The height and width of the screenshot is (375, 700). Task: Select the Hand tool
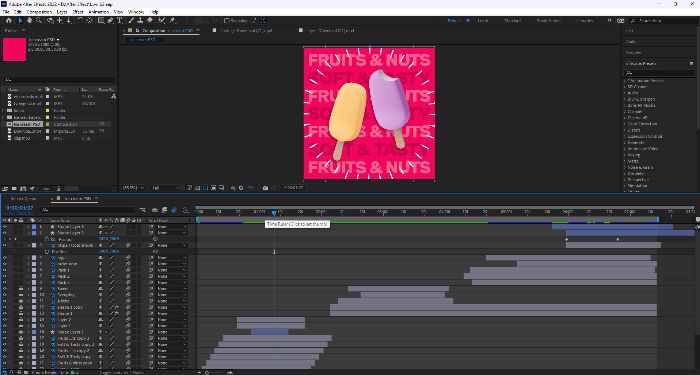[29, 21]
